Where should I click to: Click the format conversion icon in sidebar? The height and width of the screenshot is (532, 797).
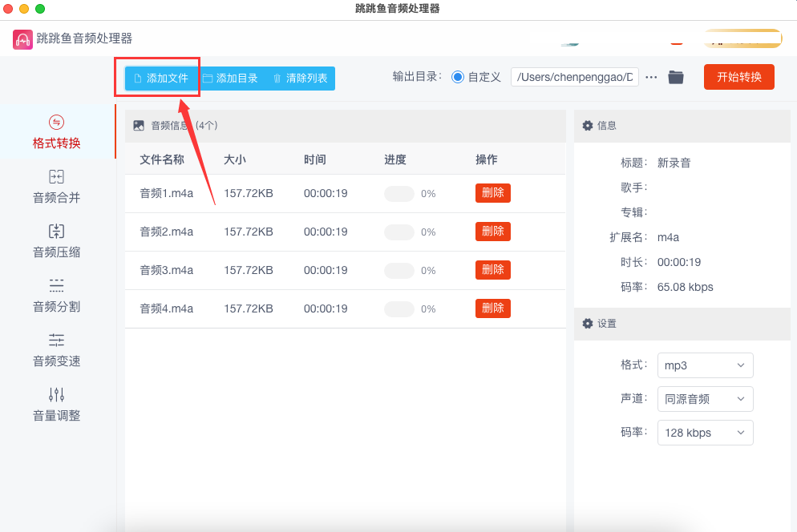pyautogui.click(x=56, y=123)
